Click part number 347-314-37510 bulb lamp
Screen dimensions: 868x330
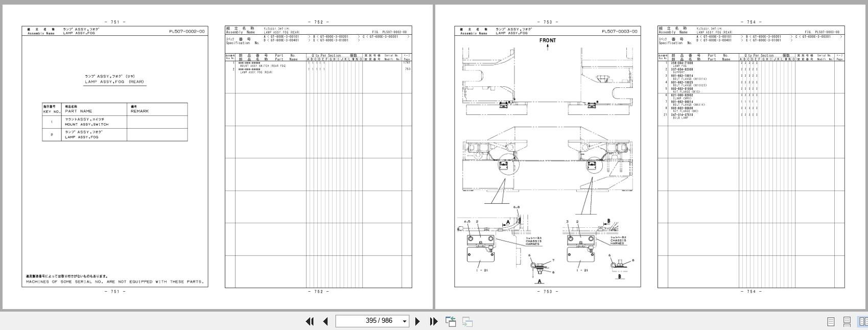pyautogui.click(x=682, y=115)
